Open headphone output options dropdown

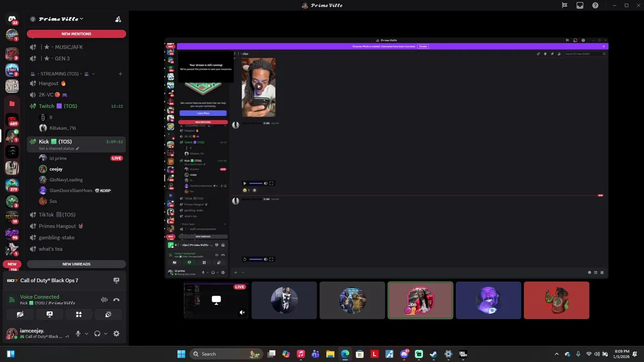tap(105, 334)
